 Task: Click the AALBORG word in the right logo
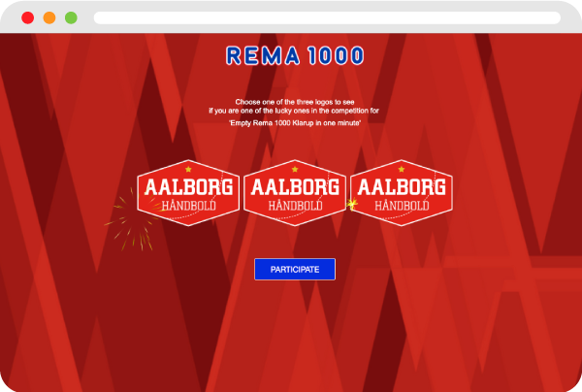tap(402, 186)
